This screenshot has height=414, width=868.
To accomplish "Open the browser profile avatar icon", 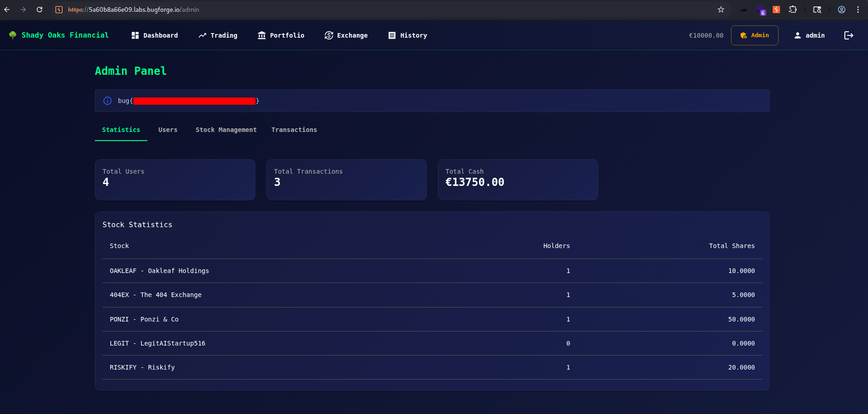I will tap(841, 10).
